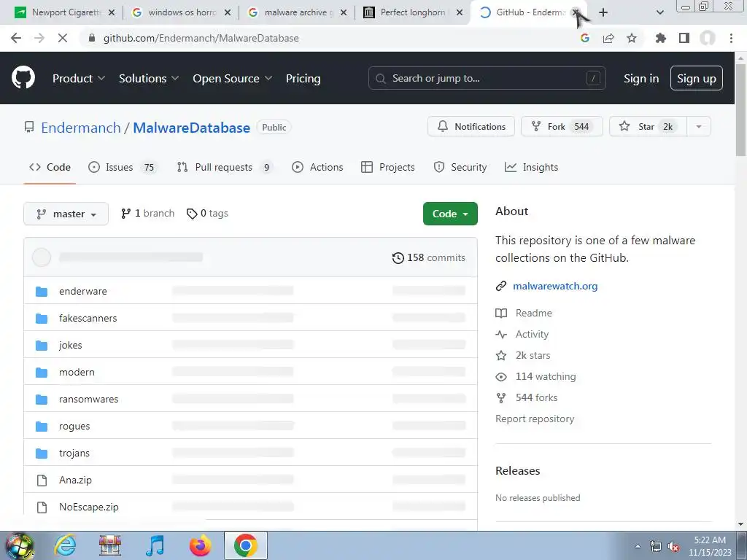Viewport: 747px width, 560px height.
Task: Stop loading with the X reload button
Action: tap(63, 38)
